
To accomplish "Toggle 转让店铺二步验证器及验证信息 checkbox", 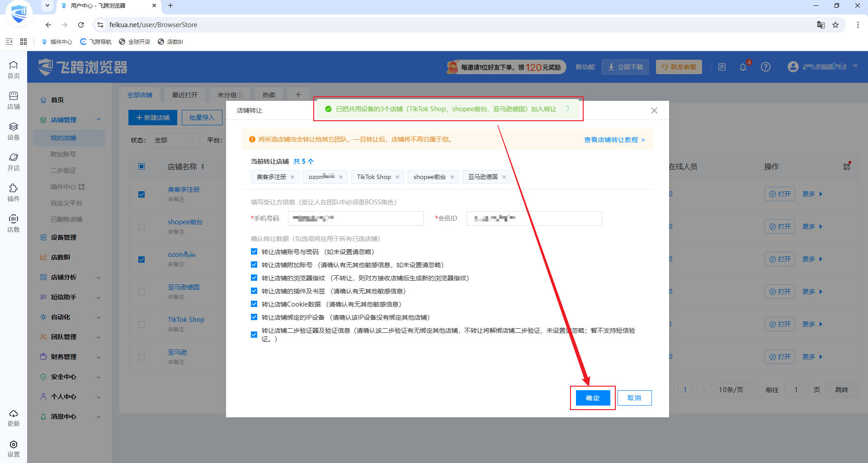I will (x=254, y=335).
